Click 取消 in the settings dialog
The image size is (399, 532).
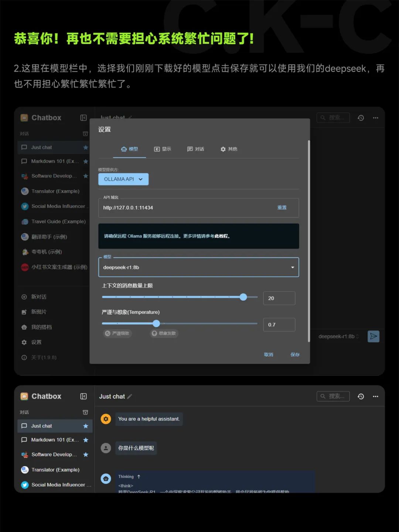(269, 355)
